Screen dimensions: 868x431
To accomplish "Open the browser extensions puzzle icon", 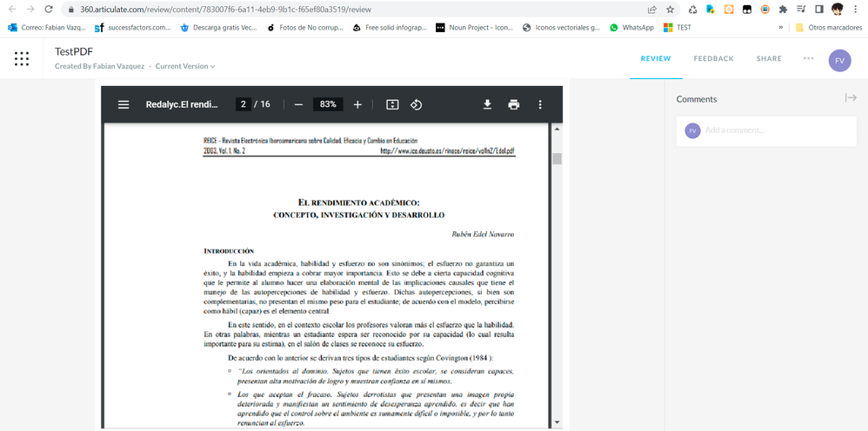I will pyautogui.click(x=783, y=10).
